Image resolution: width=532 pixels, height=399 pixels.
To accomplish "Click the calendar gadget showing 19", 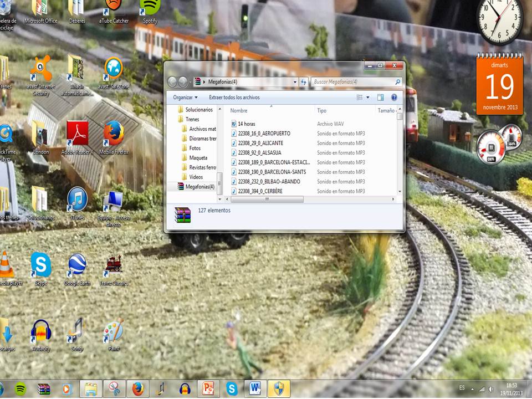I will coord(499,84).
